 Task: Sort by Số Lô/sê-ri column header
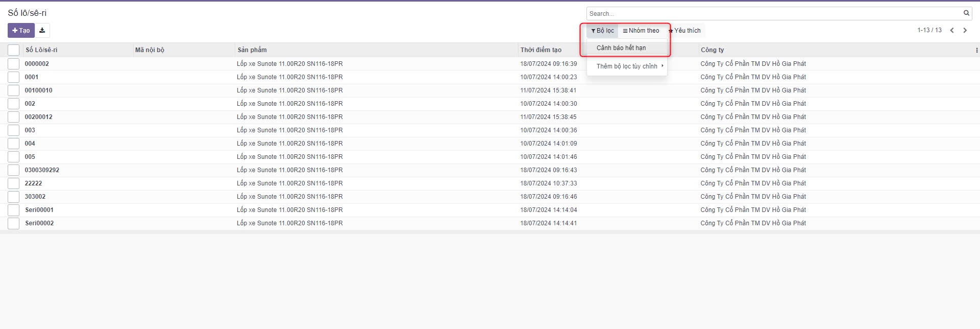(41, 50)
